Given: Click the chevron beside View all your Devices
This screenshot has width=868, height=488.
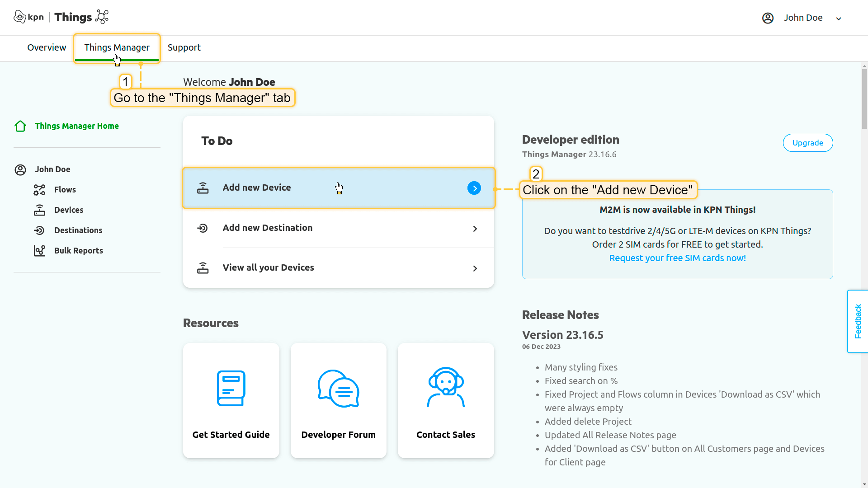Looking at the screenshot, I should (x=475, y=268).
